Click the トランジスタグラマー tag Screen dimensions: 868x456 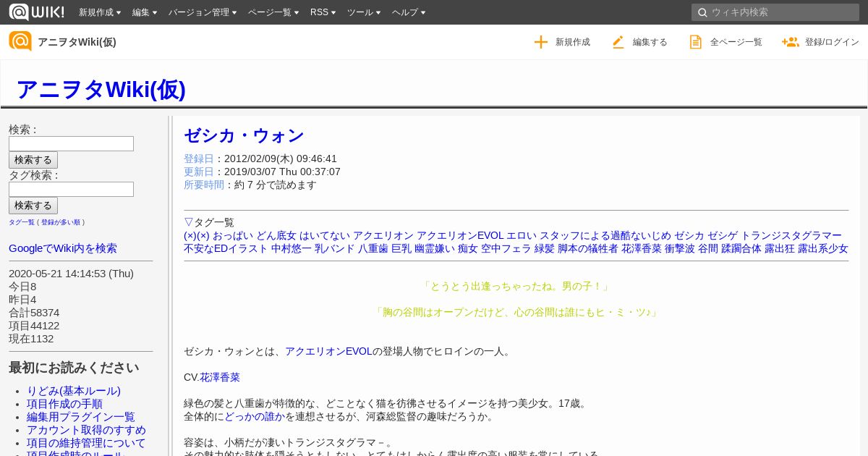click(x=791, y=235)
